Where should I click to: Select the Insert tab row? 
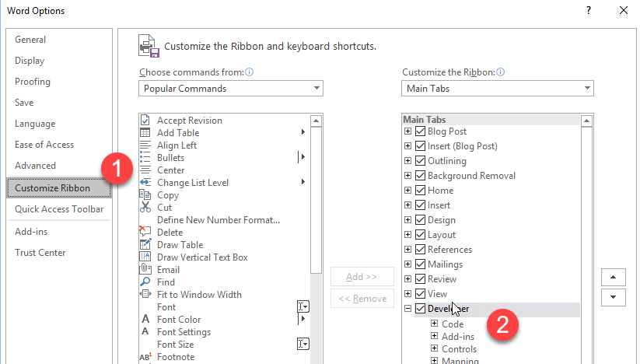(491, 205)
